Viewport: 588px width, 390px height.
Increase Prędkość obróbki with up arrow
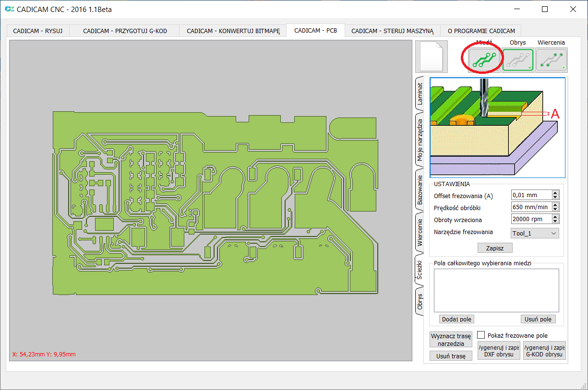(555, 205)
